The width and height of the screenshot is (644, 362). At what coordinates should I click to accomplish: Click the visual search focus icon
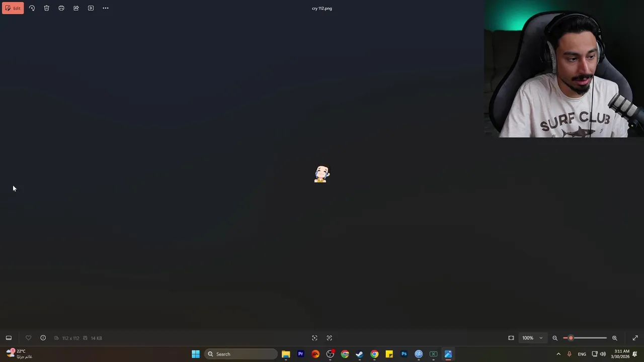pyautogui.click(x=314, y=338)
